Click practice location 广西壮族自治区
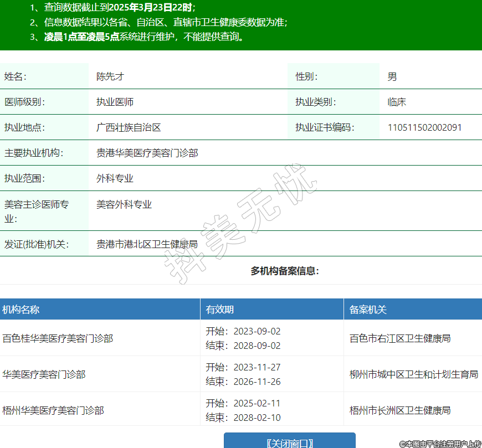This screenshot has width=482, height=448. click(x=129, y=127)
